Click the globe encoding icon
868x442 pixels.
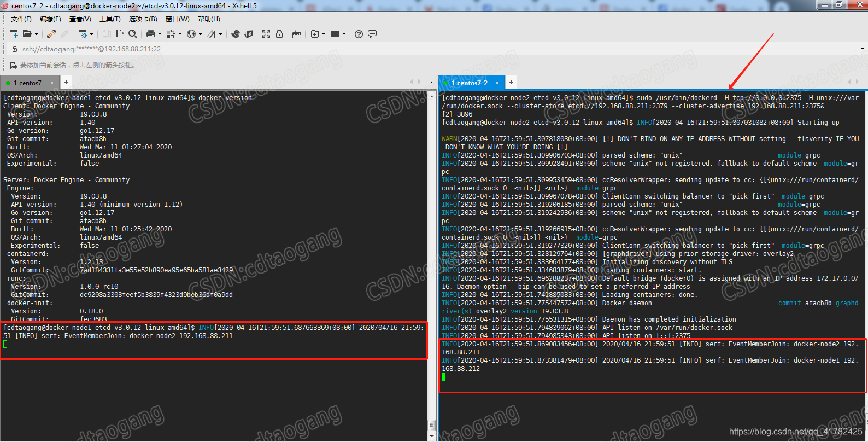pyautogui.click(x=191, y=34)
